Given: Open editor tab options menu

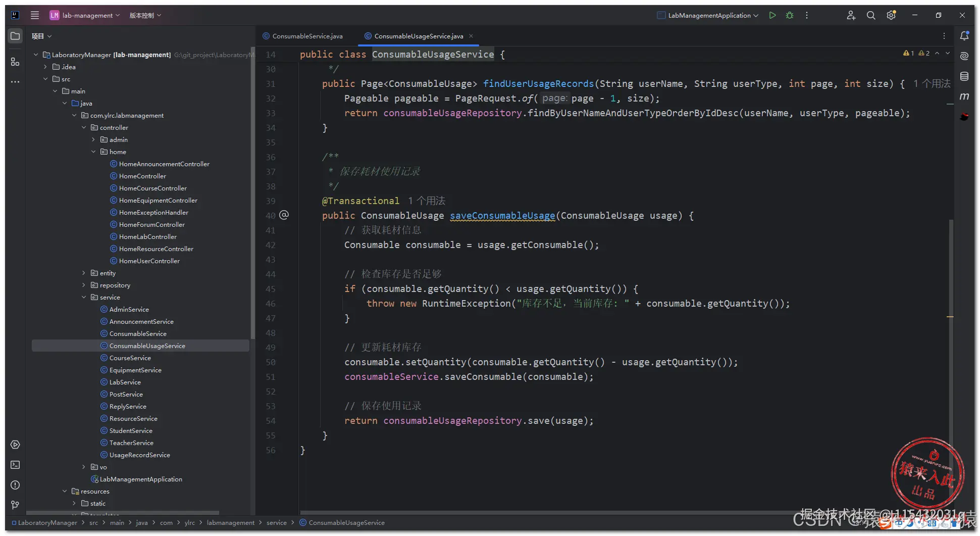Looking at the screenshot, I should pos(944,36).
